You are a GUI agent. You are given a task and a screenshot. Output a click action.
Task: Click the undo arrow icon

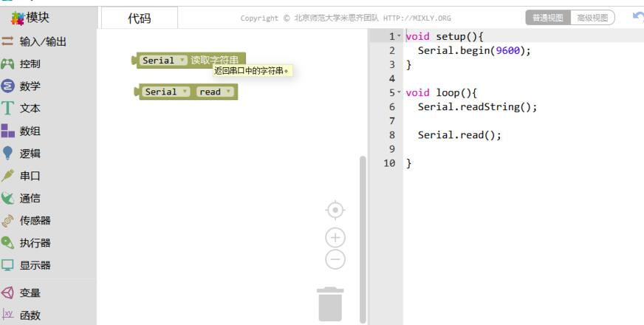638,17
